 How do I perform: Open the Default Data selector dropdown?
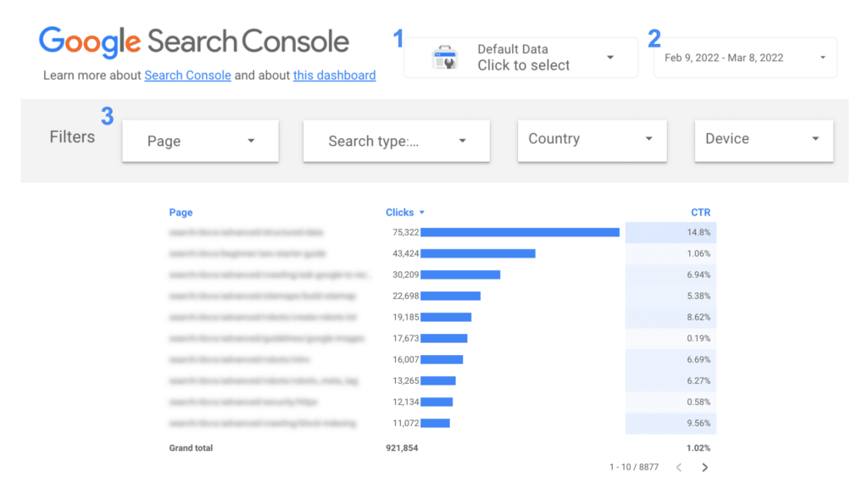click(521, 57)
